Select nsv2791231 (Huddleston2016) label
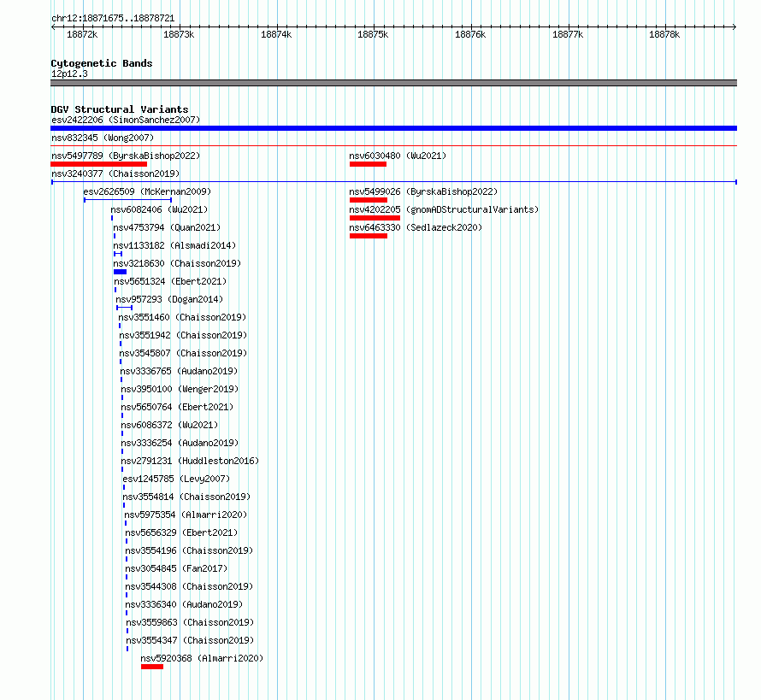761x700 pixels. pos(190,461)
